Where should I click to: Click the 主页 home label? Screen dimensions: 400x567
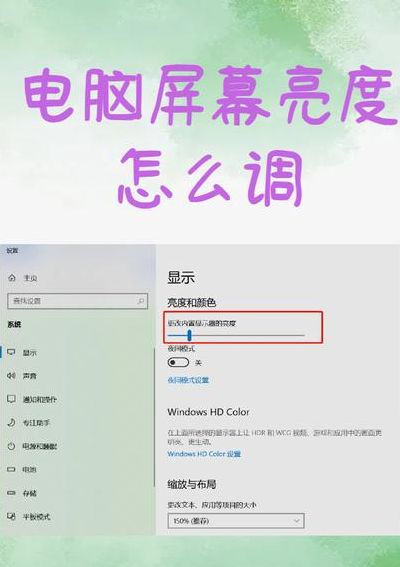tap(30, 278)
